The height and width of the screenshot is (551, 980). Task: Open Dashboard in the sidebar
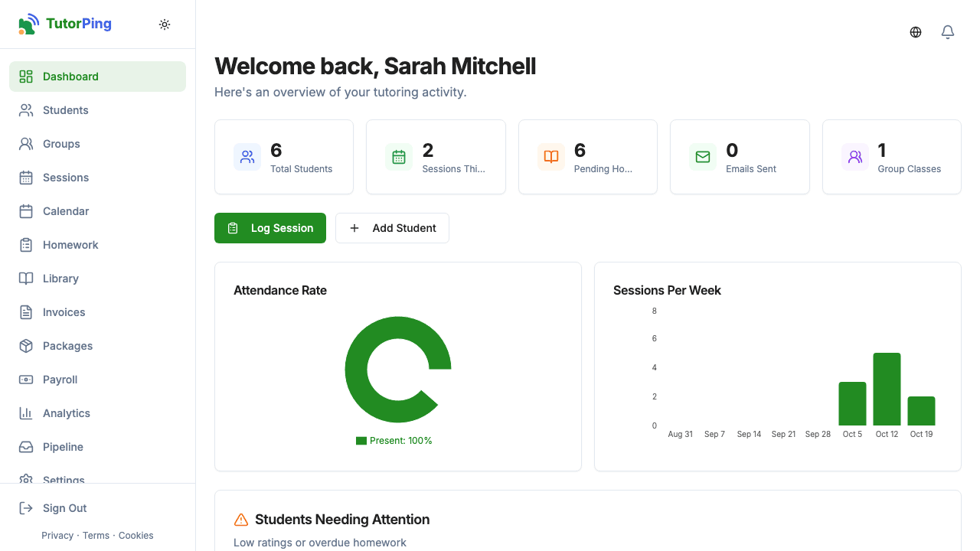coord(97,77)
